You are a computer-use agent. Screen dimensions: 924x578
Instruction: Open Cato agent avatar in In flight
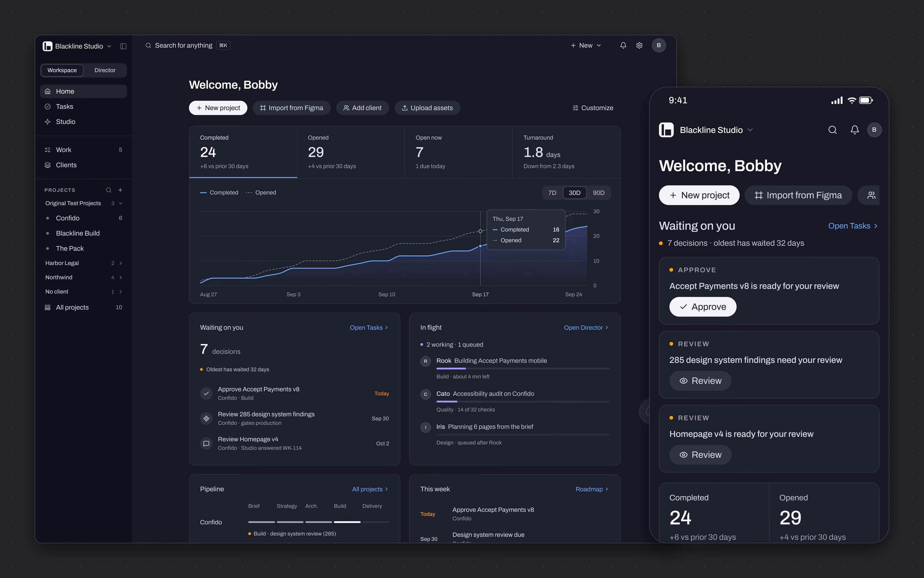[x=426, y=394]
